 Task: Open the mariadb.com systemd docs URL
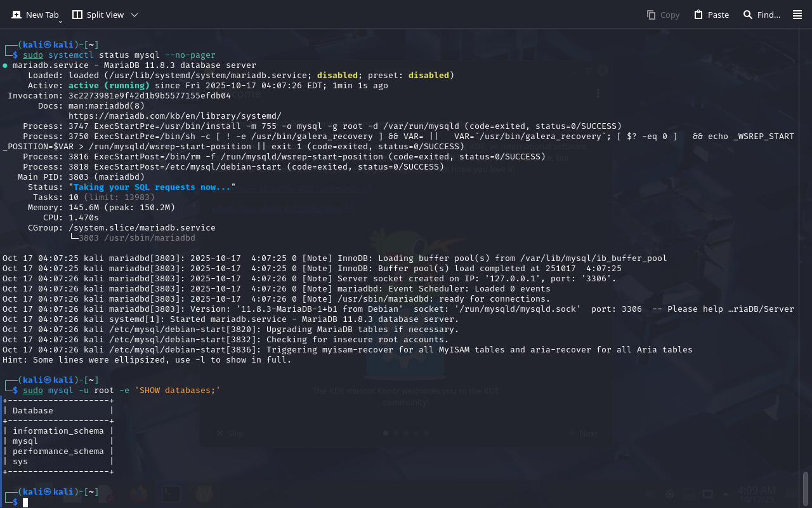[x=174, y=116]
